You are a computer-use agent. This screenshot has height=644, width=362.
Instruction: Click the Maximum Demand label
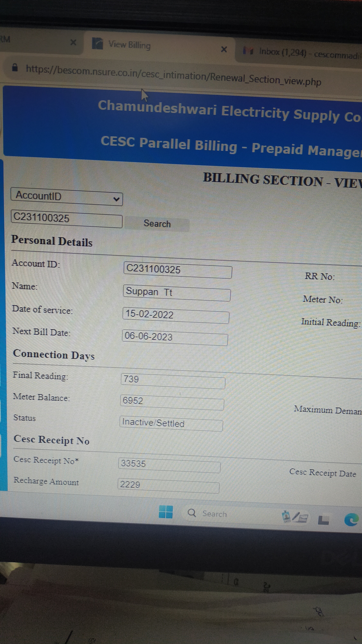point(328,410)
